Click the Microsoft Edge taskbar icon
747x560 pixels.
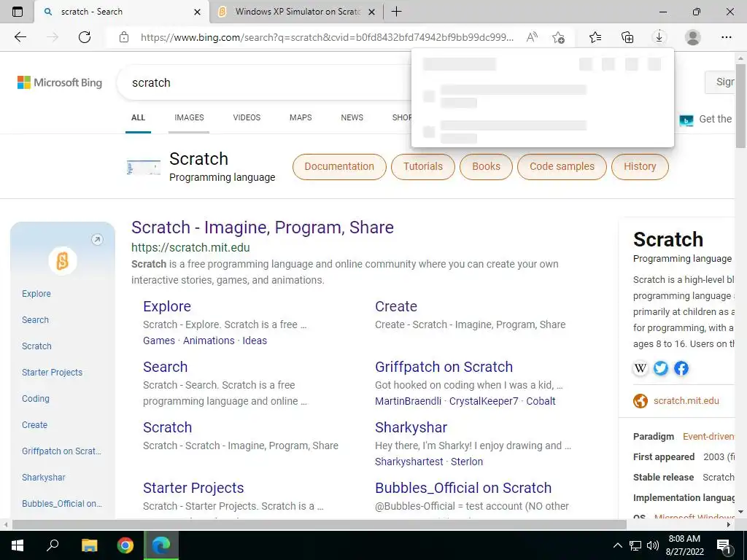161,545
